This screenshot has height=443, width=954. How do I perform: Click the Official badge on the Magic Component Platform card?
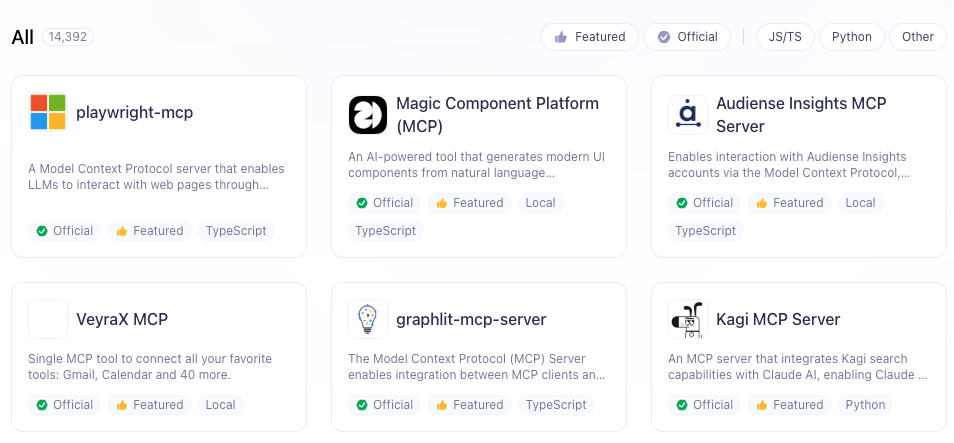coord(385,203)
